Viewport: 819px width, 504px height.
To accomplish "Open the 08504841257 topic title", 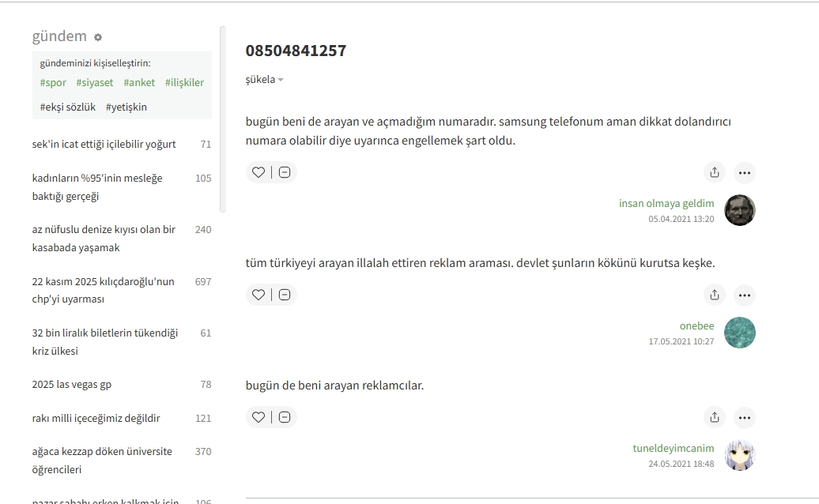I will (x=296, y=51).
